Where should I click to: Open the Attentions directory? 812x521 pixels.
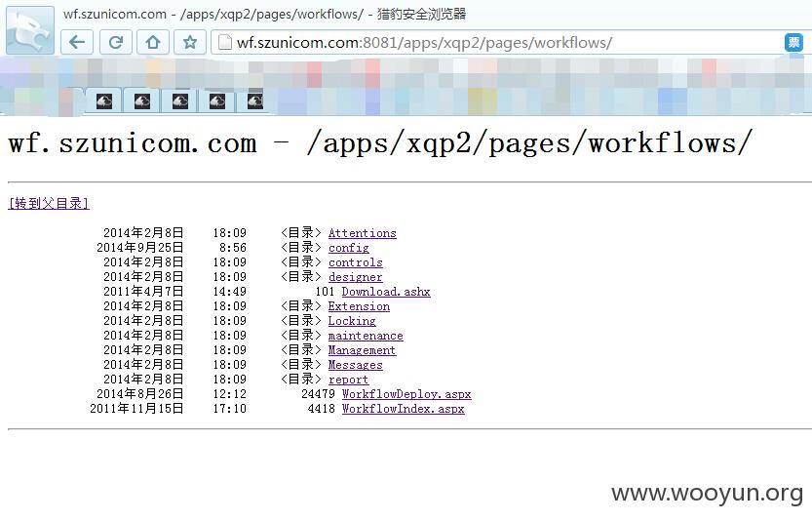point(362,233)
